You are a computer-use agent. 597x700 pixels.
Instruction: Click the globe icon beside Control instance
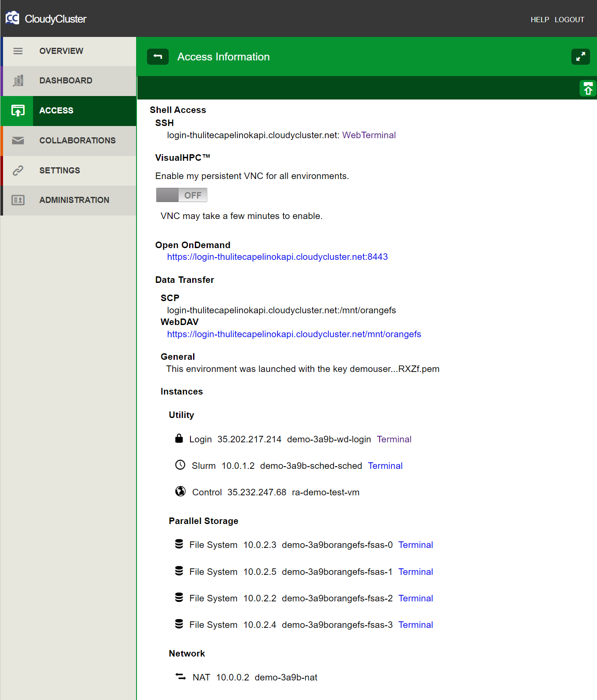coord(180,491)
